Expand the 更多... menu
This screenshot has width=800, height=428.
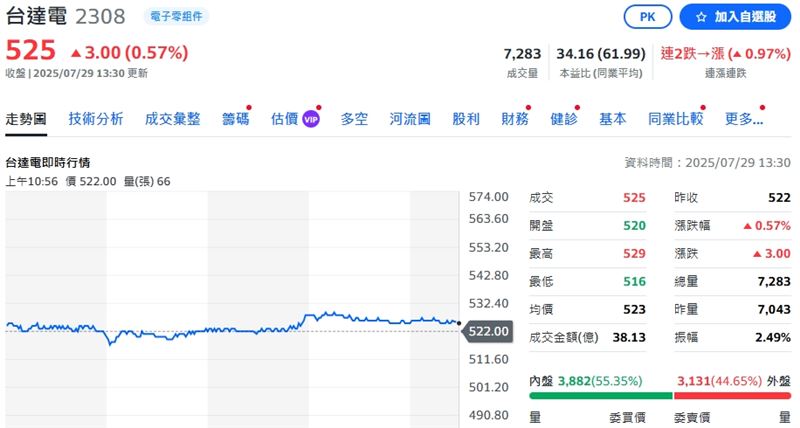[744, 119]
